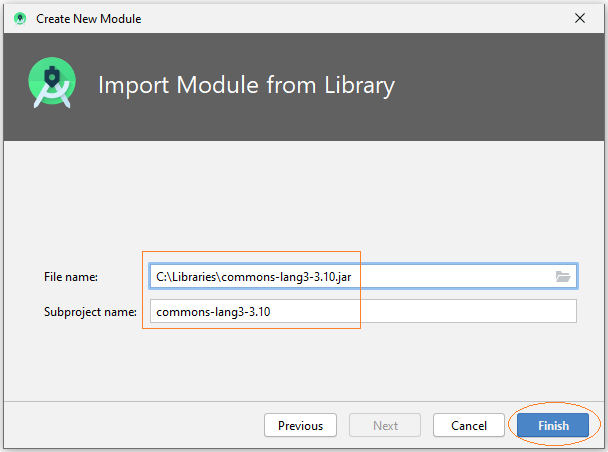Click the large Android Studio logo in header

(52, 83)
